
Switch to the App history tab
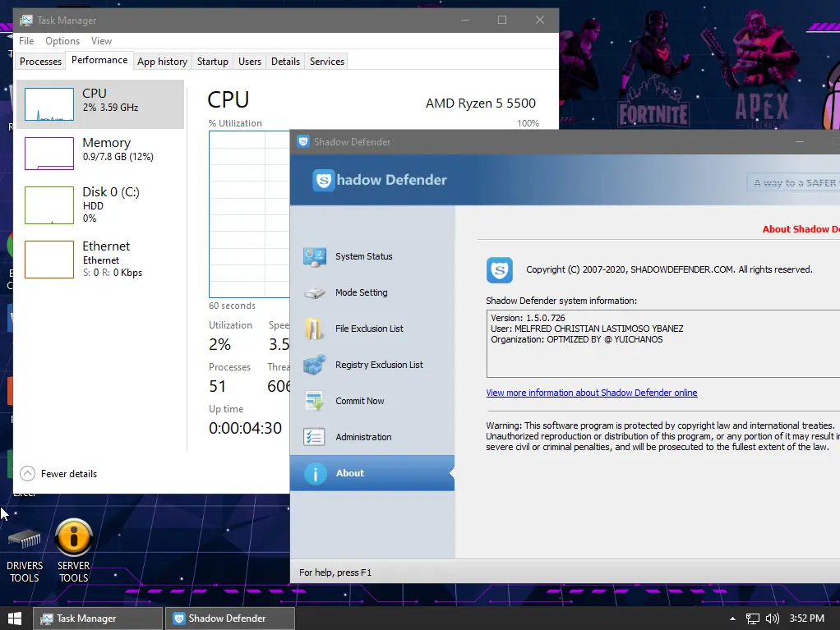162,62
